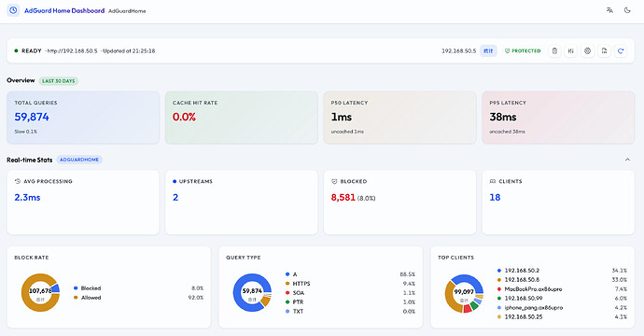Image resolution: width=644 pixels, height=336 pixels.
Task: Click the orange HTTPS legend color dot
Action: pyautogui.click(x=287, y=284)
